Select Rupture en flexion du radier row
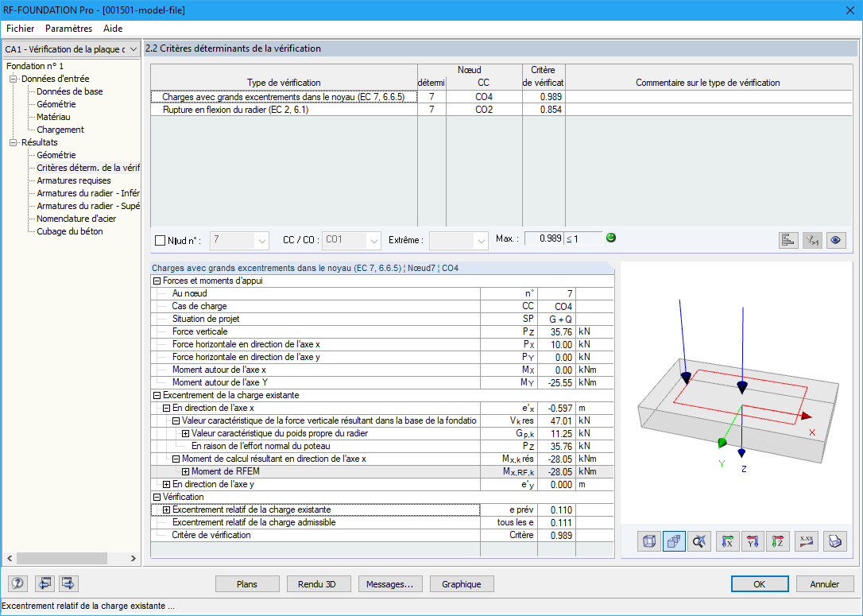 (501, 110)
